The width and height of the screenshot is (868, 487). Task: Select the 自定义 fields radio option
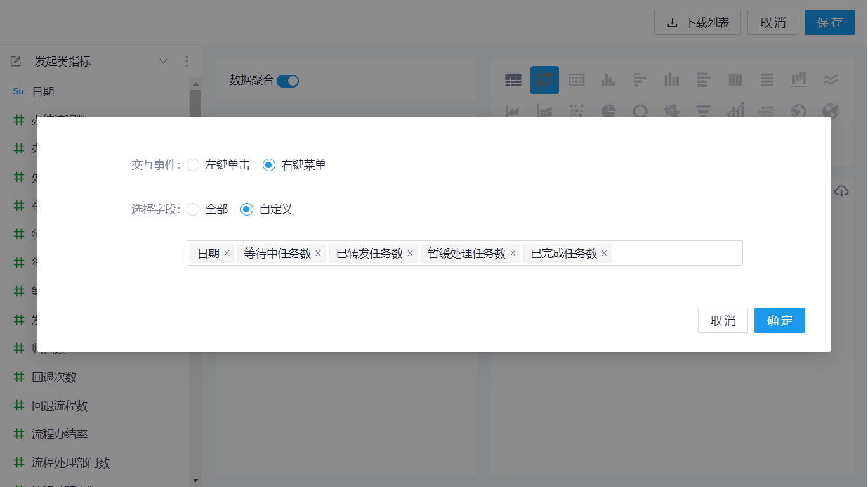(x=247, y=209)
